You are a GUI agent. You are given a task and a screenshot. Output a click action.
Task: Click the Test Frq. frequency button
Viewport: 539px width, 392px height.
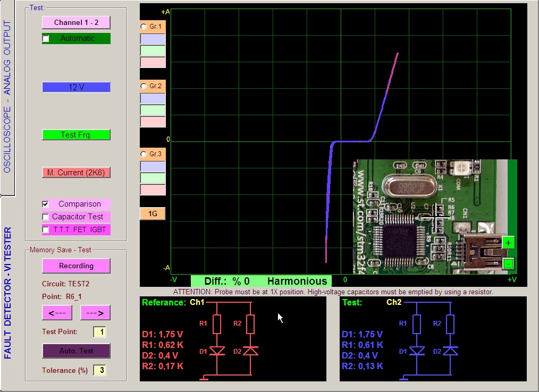[76, 135]
